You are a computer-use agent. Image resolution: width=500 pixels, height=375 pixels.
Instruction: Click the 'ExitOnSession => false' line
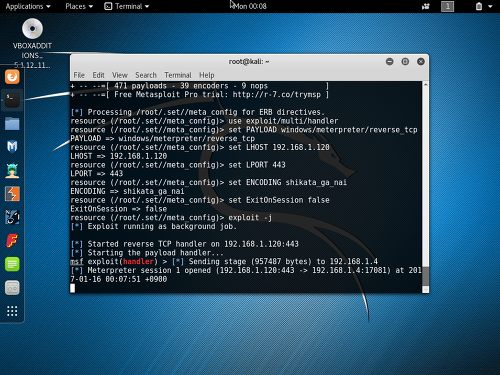coord(119,209)
